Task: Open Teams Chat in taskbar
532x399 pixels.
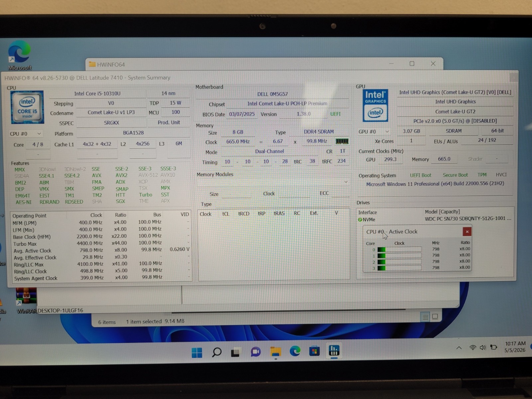Action: click(x=255, y=352)
